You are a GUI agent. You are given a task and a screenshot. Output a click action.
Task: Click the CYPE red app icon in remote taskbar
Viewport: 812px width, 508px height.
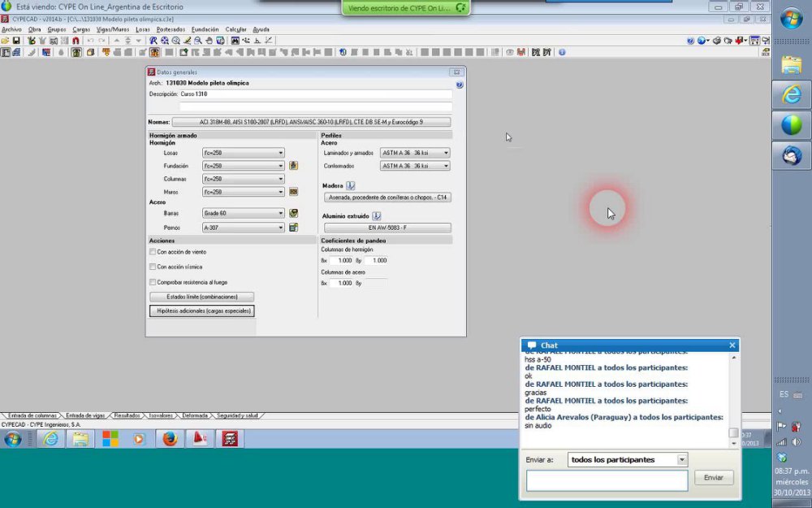(x=230, y=439)
